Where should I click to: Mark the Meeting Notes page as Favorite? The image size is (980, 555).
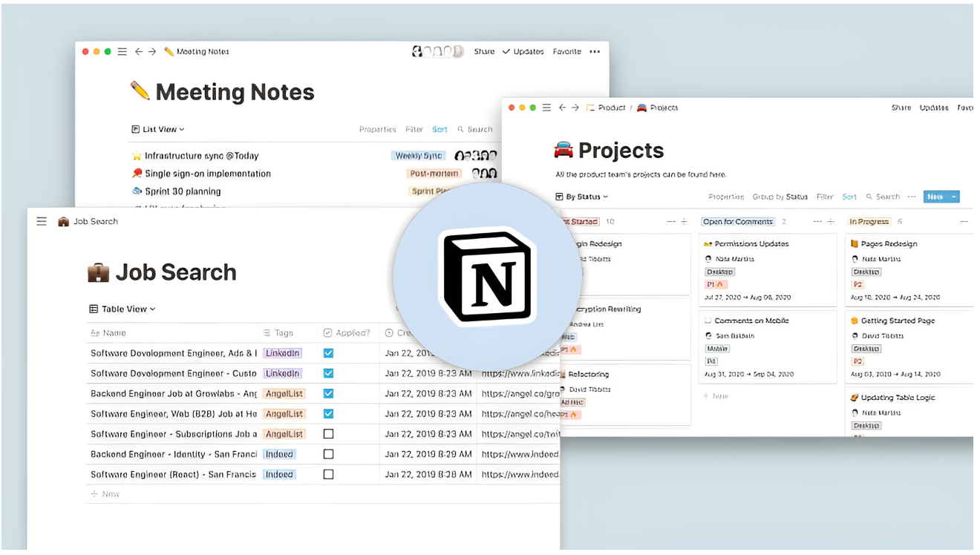point(567,52)
